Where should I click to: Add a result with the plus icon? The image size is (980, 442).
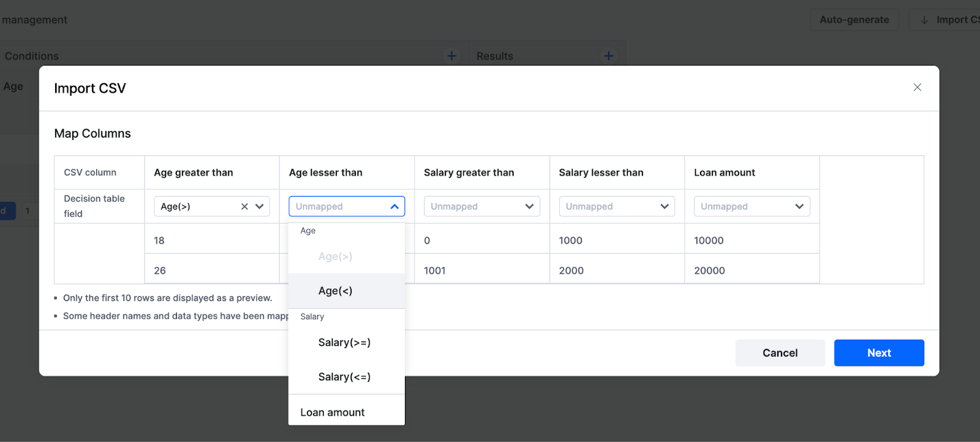click(608, 56)
